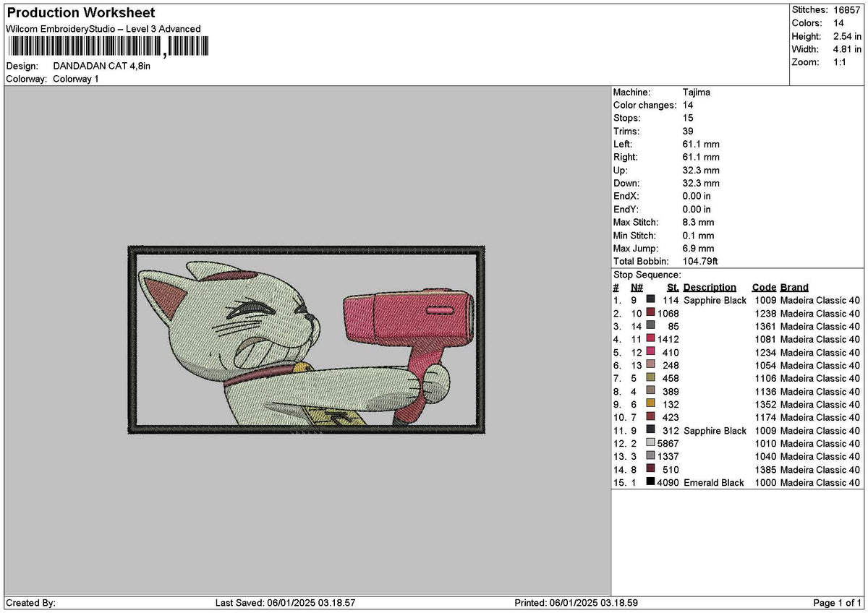Click the Stop Sequence heading

647,275
